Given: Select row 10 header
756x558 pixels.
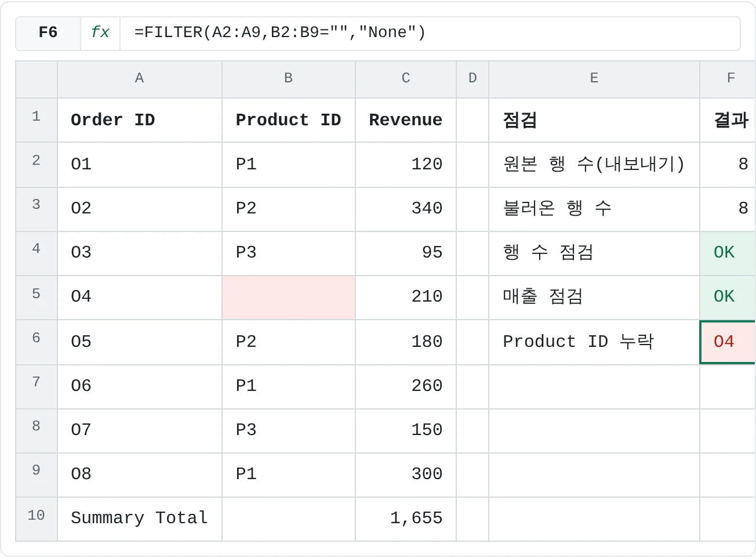Looking at the screenshot, I should (x=37, y=519).
